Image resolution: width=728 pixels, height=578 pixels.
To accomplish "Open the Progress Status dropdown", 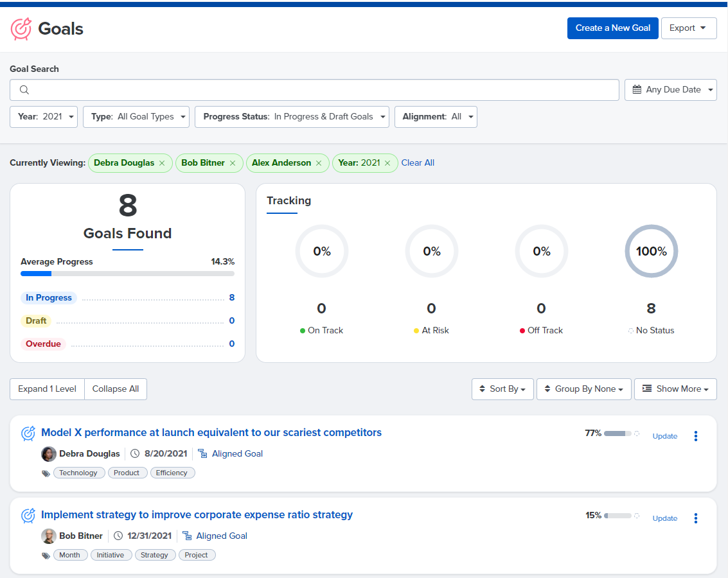I will (292, 117).
